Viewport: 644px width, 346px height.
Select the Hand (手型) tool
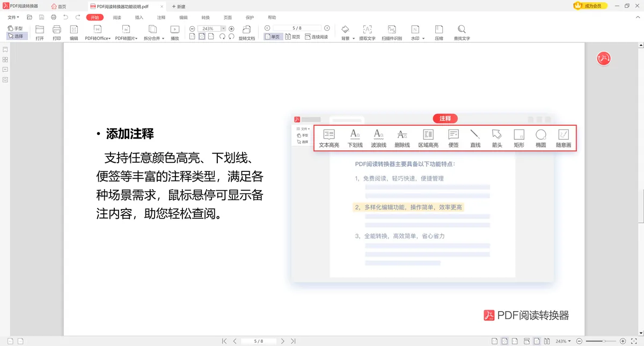[15, 28]
